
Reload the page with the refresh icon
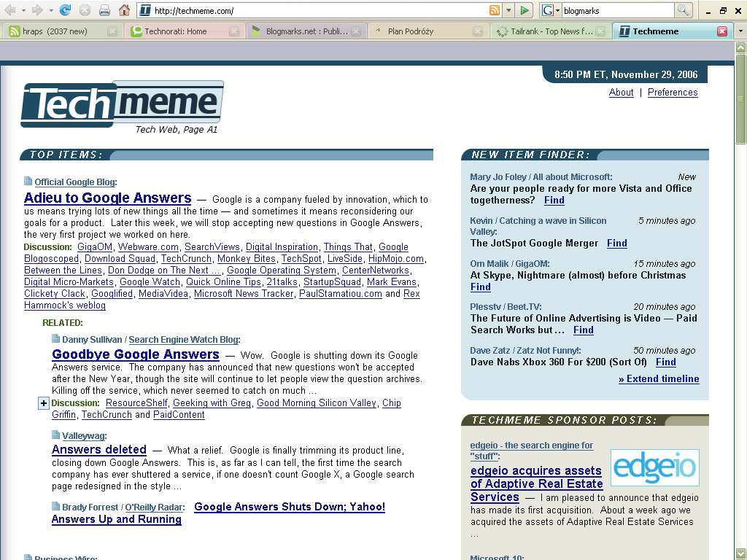(65, 10)
